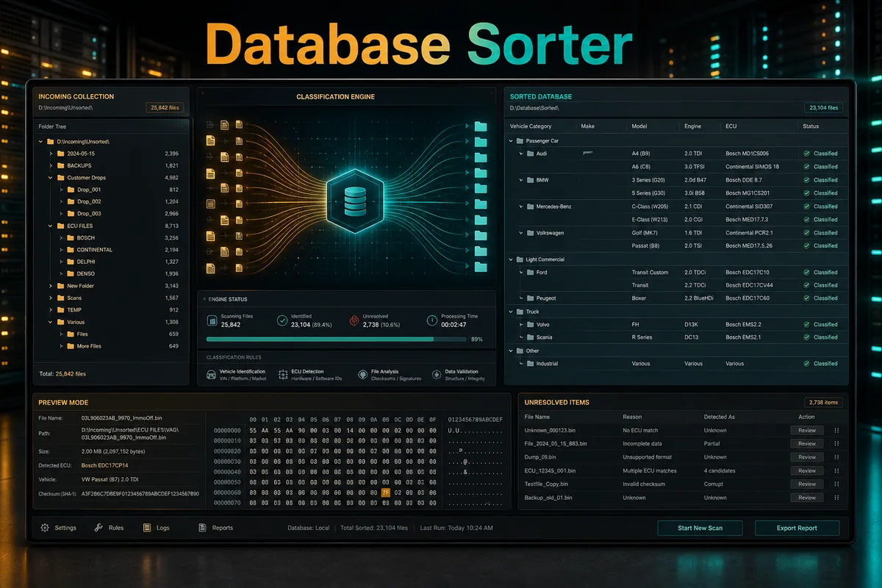
Task: Click Classified check icon for A6 (C8)
Action: 807,167
